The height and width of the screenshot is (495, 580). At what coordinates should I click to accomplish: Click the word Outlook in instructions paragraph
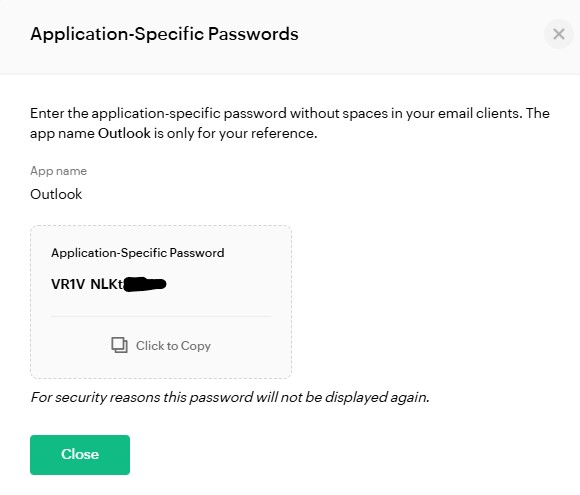tap(124, 133)
